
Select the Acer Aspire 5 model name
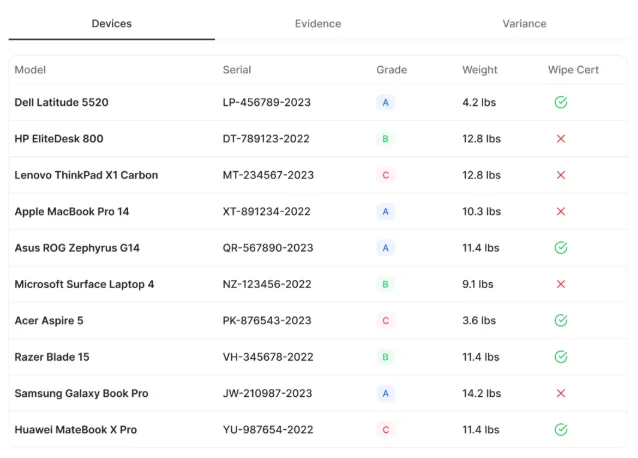(x=49, y=321)
